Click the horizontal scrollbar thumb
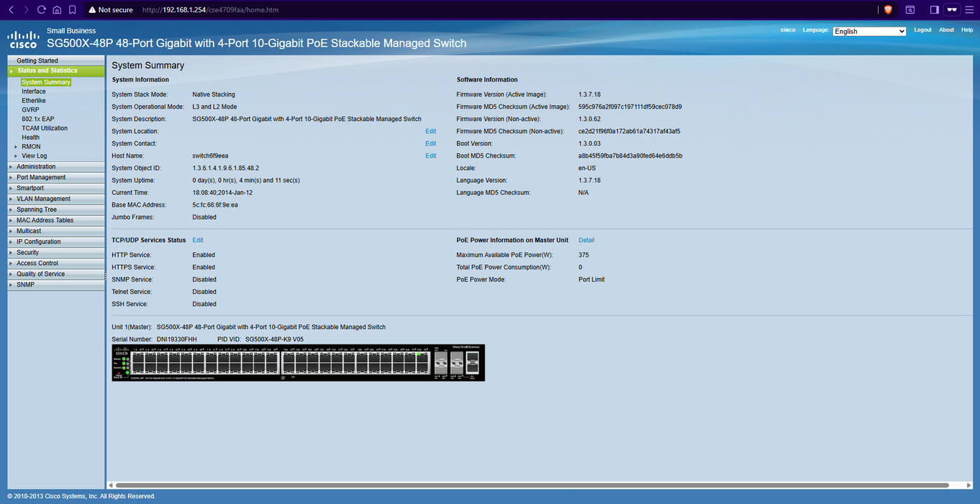This screenshot has height=504, width=980. 533,485
